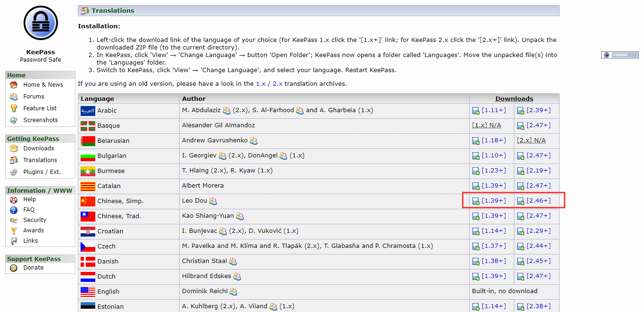Click the Feature List lightbulb icon
This screenshot has width=644, height=312.
pos(14,108)
